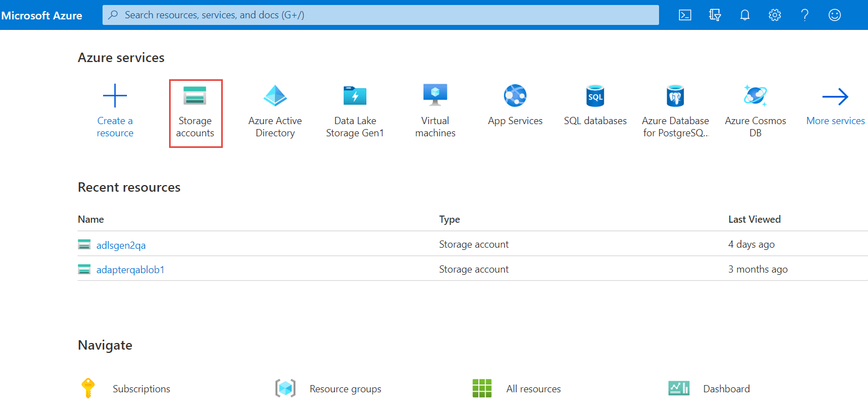The width and height of the screenshot is (868, 415).
Task: Open the Virtual machines service
Action: pyautogui.click(x=435, y=110)
